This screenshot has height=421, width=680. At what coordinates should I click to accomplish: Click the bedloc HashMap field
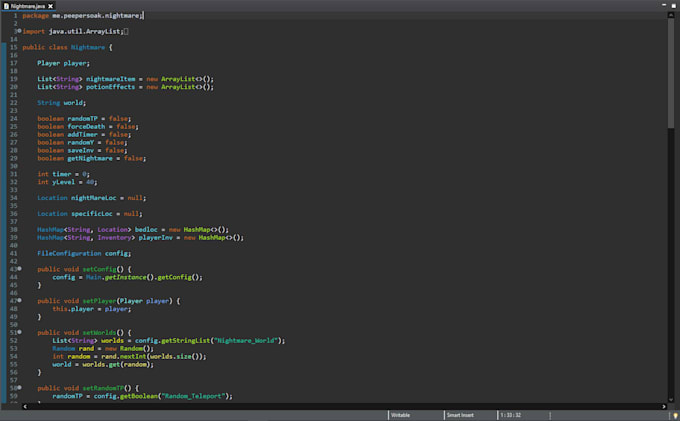[x=146, y=229]
